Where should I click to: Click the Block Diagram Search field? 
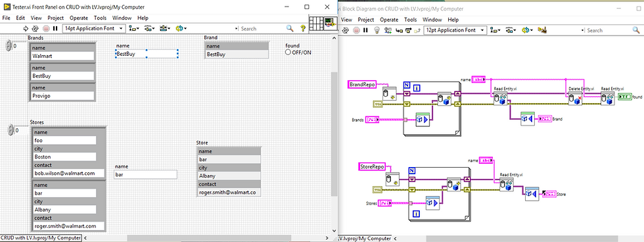pyautogui.click(x=608, y=30)
